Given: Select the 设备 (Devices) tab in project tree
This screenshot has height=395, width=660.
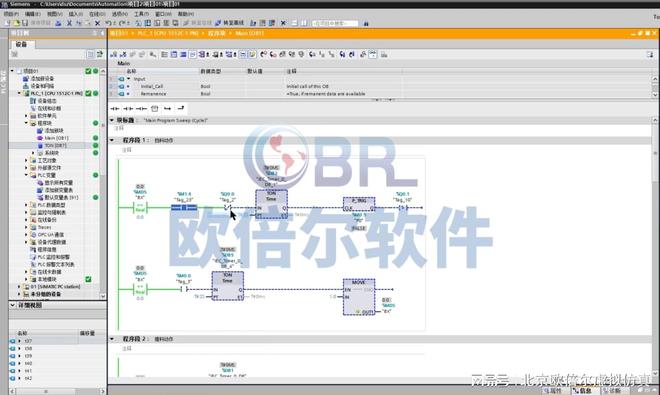Looking at the screenshot, I should click(x=21, y=44).
